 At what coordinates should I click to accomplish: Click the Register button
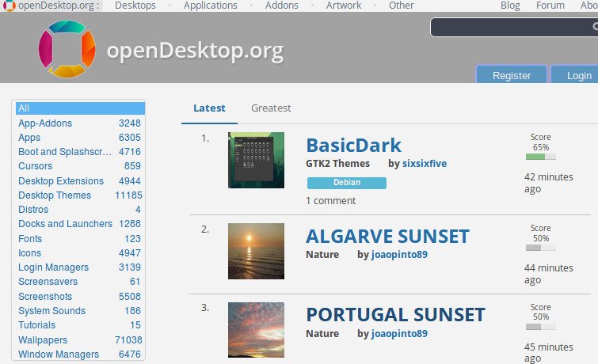pyautogui.click(x=512, y=75)
